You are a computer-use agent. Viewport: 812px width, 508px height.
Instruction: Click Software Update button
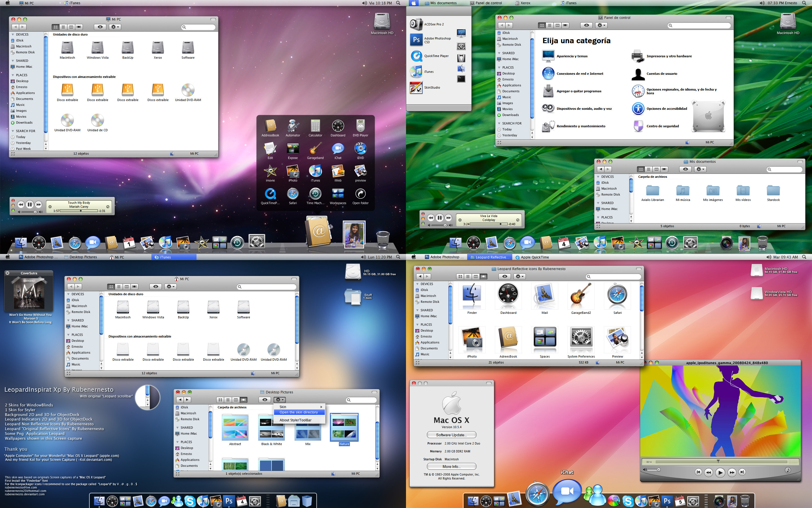(451, 435)
